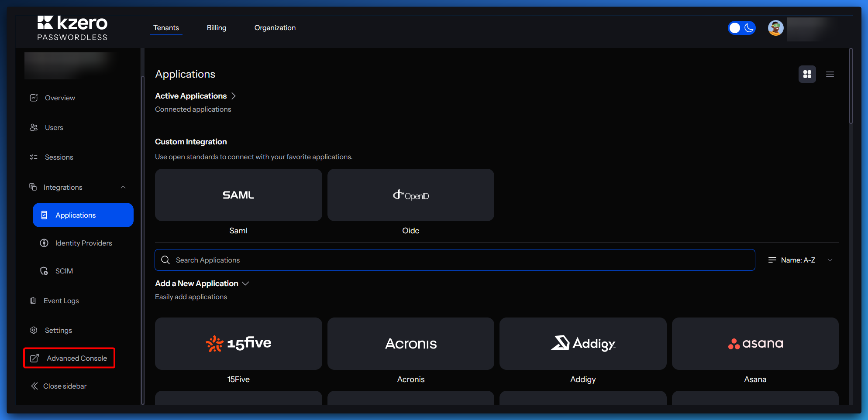This screenshot has width=868, height=420.
Task: Go to Users in the sidebar
Action: click(54, 127)
